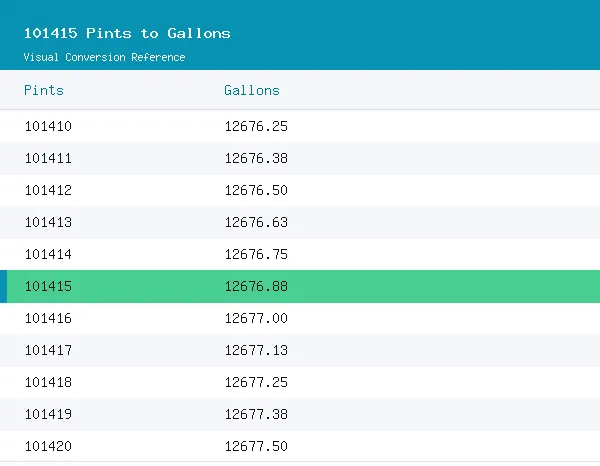Image resolution: width=600 pixels, height=466 pixels.
Task: Select the pints cell 101417
Action: pos(48,350)
